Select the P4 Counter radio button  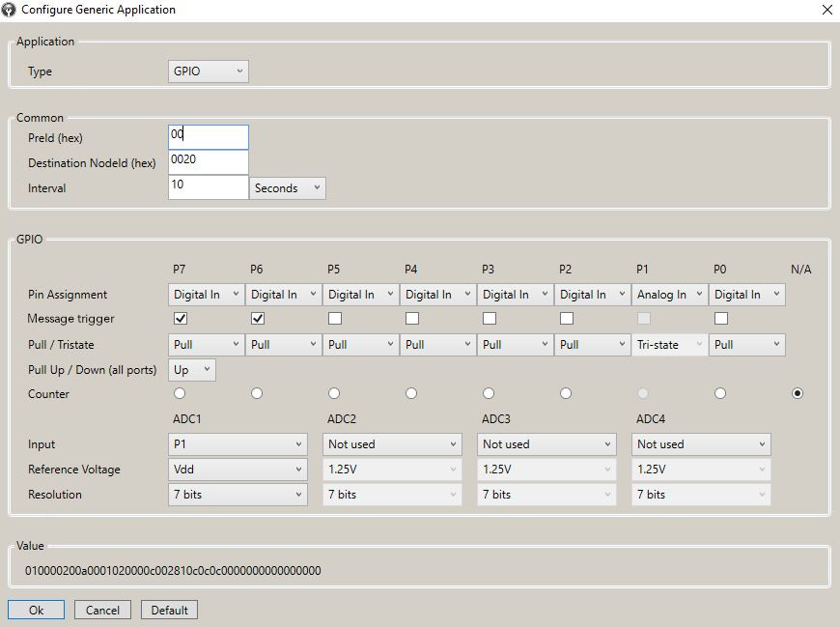pos(411,393)
